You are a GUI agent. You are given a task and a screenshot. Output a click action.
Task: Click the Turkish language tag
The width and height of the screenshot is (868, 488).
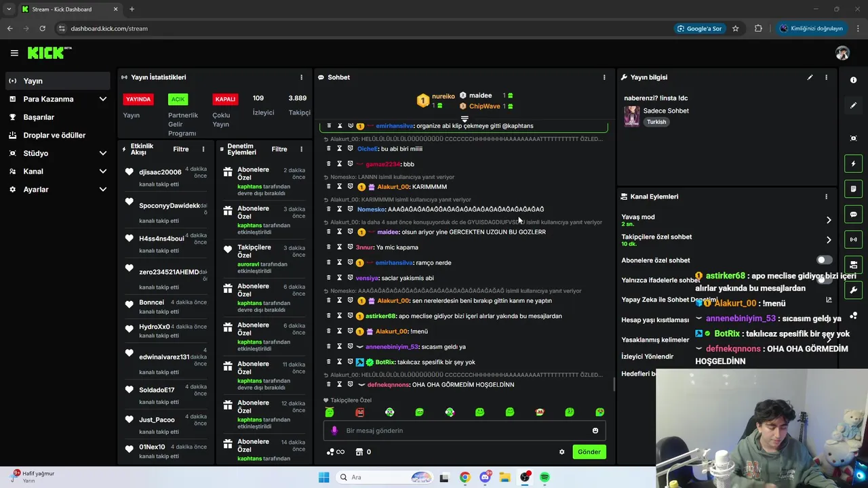click(x=656, y=122)
